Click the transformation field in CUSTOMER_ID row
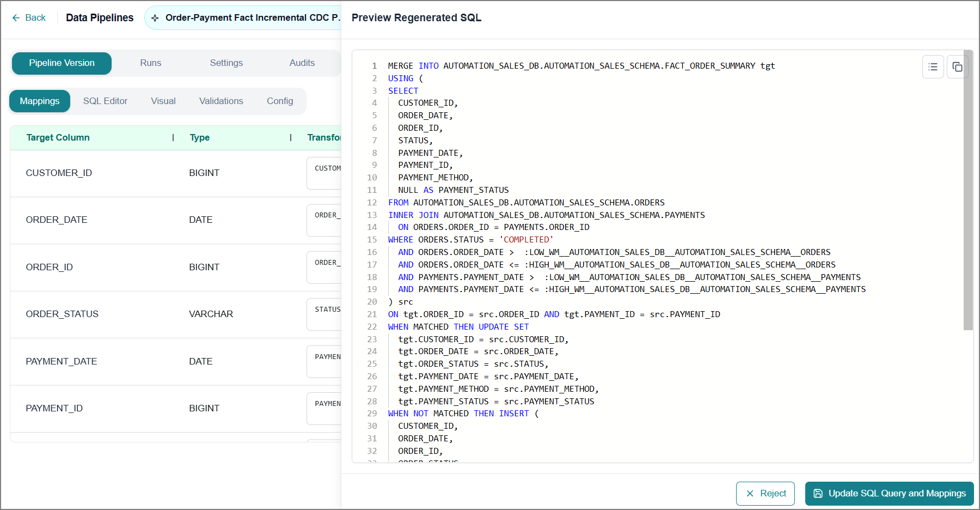Viewport: 980px width, 510px height. [x=324, y=173]
